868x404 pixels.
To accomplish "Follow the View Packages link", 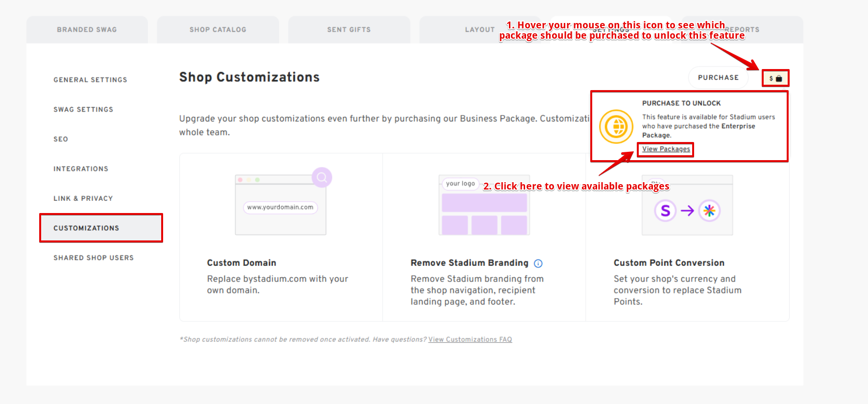I will (666, 149).
